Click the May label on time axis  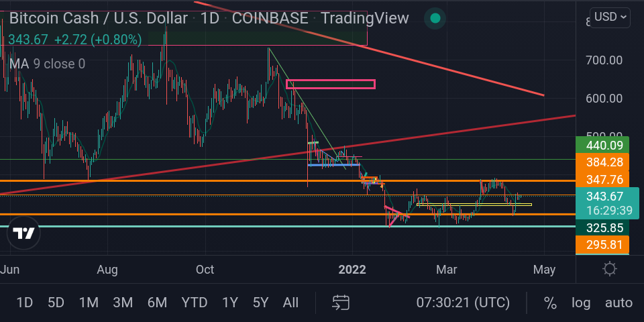(544, 270)
